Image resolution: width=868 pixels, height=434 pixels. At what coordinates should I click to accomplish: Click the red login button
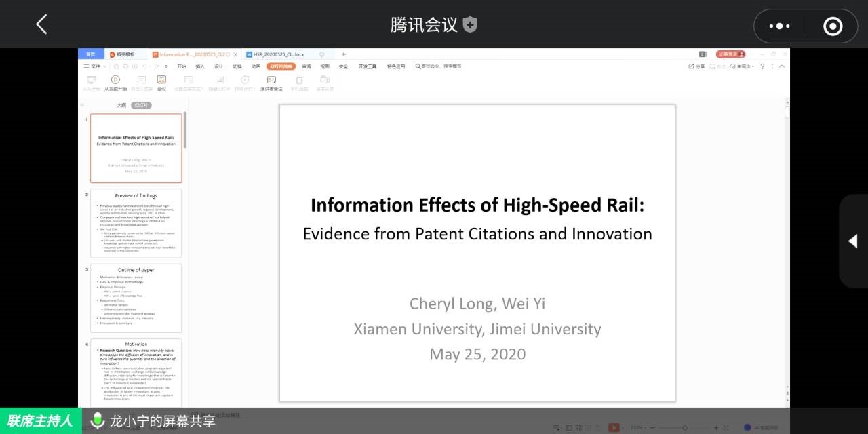point(730,54)
